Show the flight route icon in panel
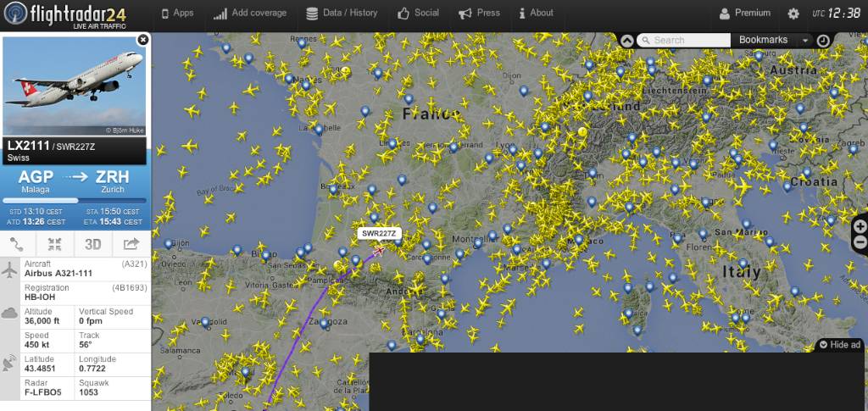The image size is (868, 411). [x=18, y=244]
